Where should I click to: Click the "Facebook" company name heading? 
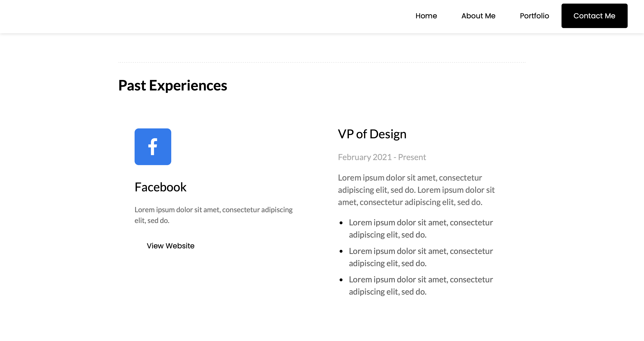pyautogui.click(x=160, y=187)
